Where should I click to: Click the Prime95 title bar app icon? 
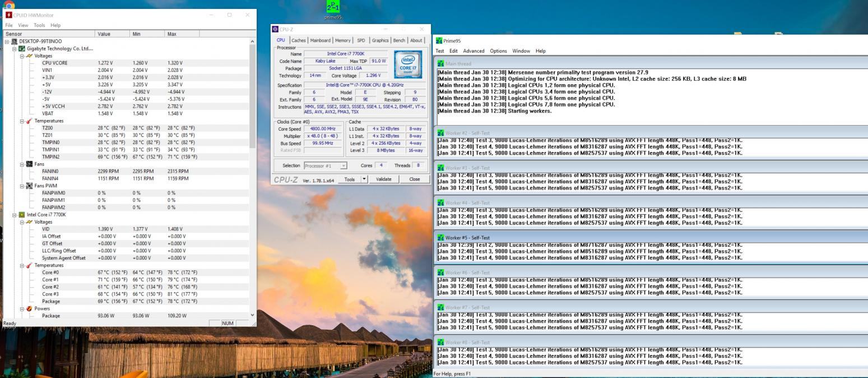click(439, 40)
